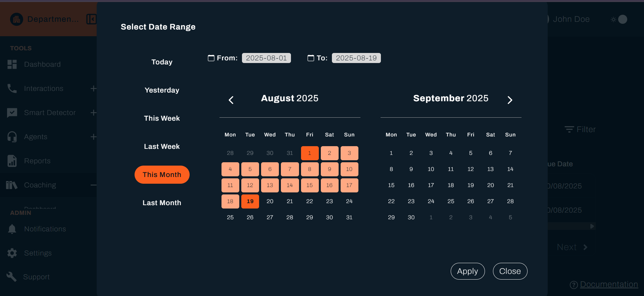Click the Filter lines icon

(x=569, y=129)
